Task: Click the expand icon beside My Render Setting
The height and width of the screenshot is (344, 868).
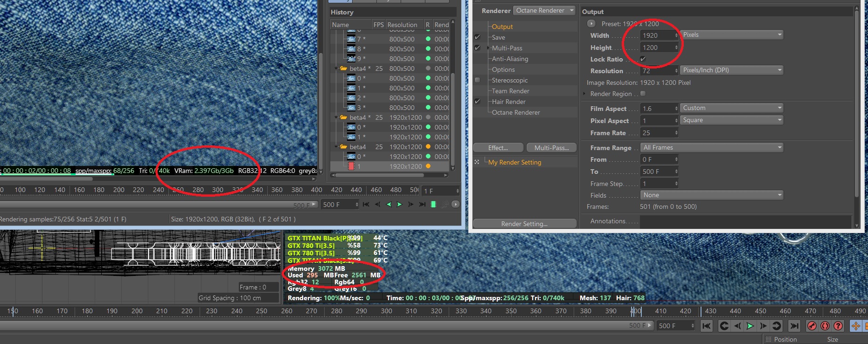Action: (477, 162)
